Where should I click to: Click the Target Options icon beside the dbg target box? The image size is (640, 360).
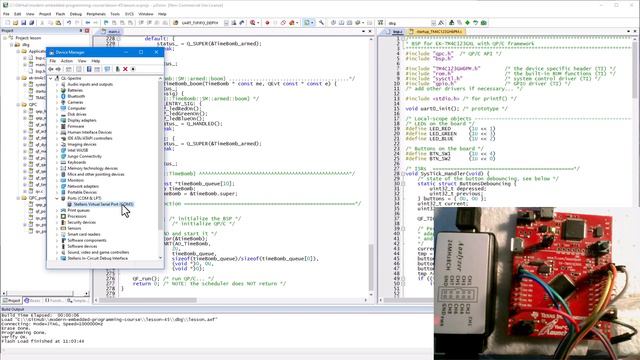coord(441,23)
